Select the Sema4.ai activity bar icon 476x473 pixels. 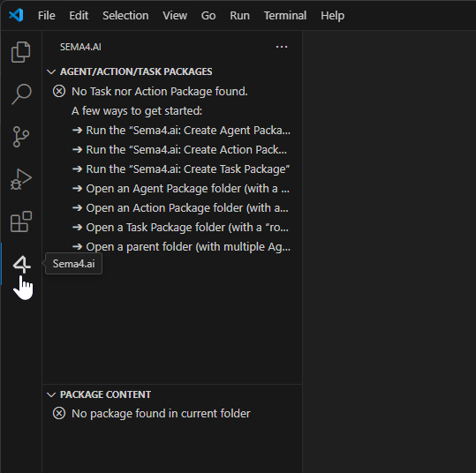point(21,264)
